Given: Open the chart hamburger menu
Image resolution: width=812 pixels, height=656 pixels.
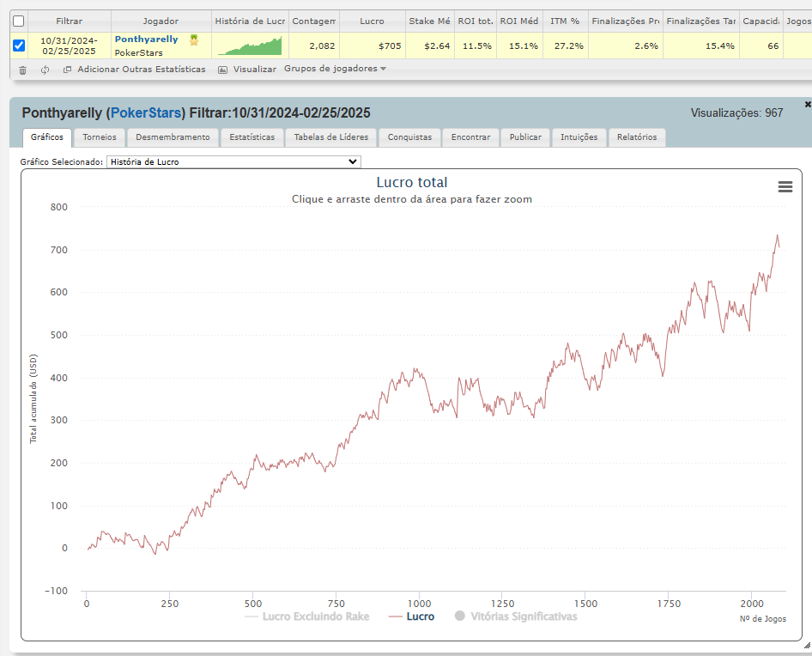Looking at the screenshot, I should tap(785, 186).
